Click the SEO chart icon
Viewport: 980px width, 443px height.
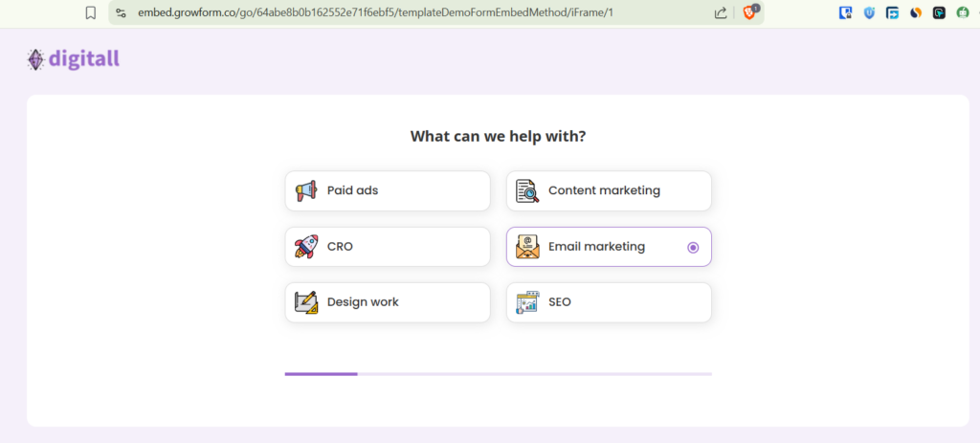pyautogui.click(x=527, y=302)
